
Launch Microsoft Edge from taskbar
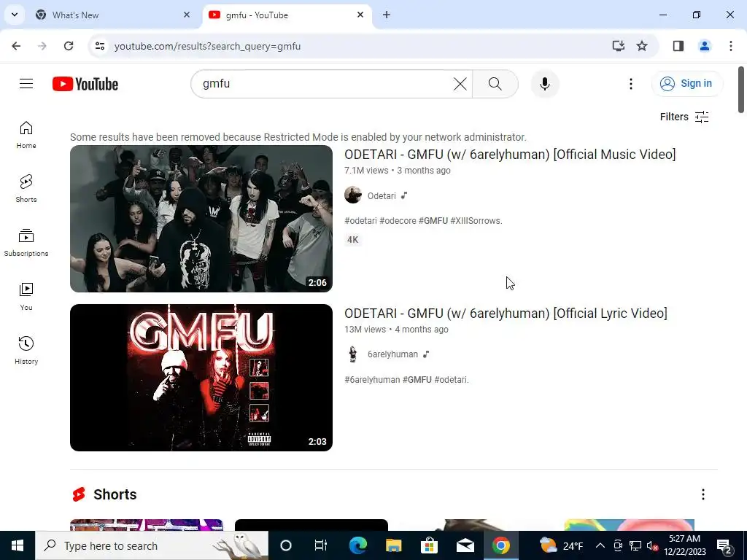click(x=357, y=545)
